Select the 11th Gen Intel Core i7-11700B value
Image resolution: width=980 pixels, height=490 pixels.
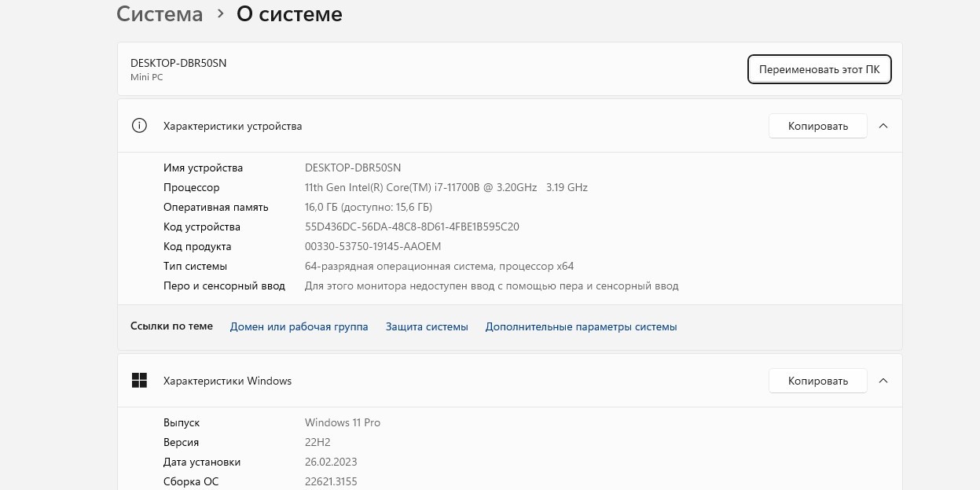point(446,187)
